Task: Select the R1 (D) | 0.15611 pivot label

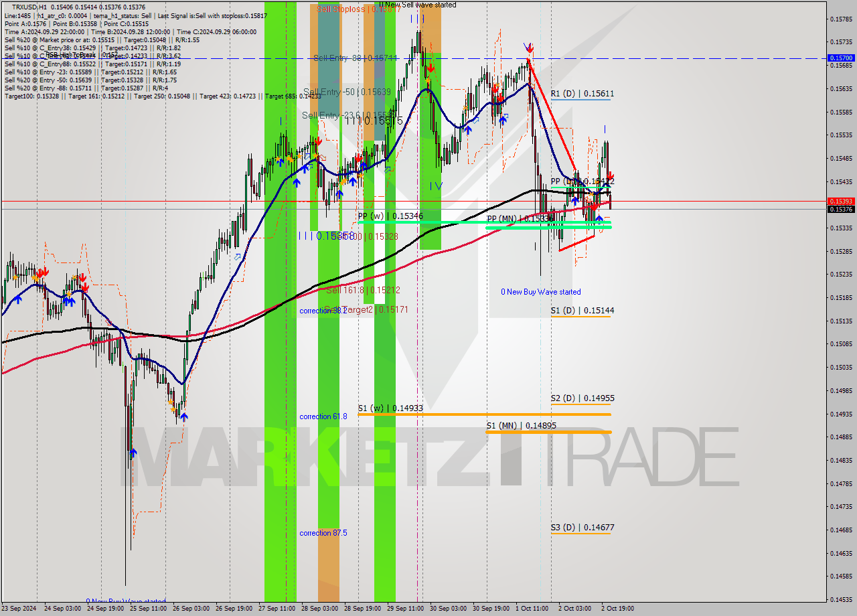Action: (582, 94)
